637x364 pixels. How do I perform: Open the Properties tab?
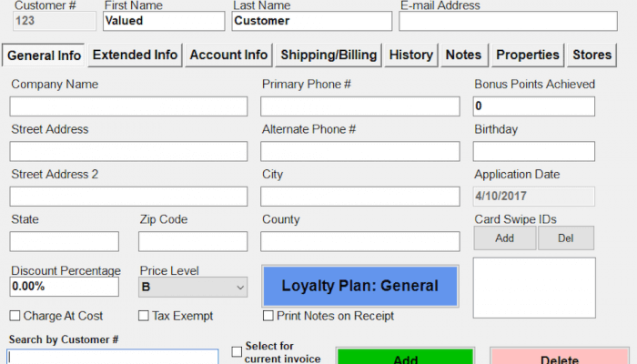(x=527, y=55)
